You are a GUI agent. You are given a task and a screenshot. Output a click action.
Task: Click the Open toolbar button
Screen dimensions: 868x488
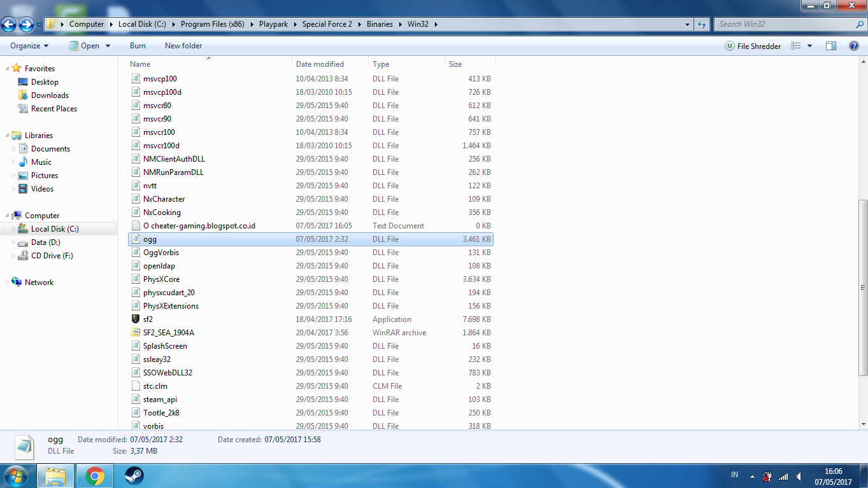click(x=84, y=46)
